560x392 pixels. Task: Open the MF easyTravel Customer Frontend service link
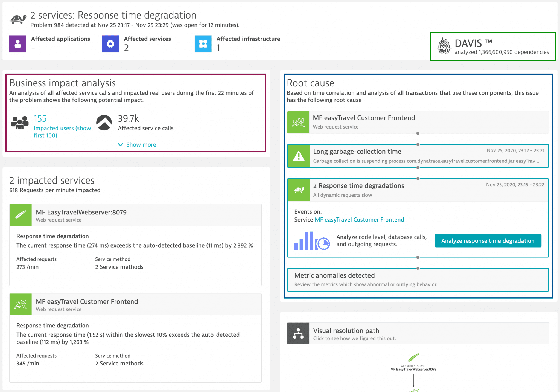click(360, 219)
